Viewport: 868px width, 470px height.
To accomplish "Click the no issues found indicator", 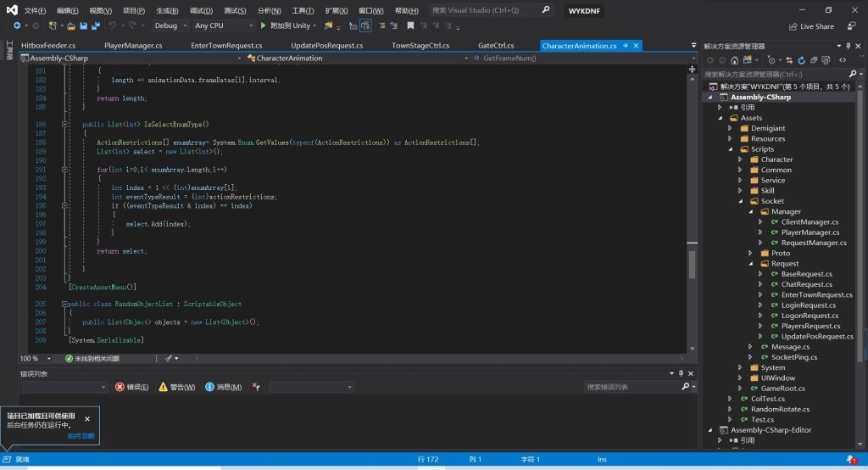I will [x=92, y=359].
